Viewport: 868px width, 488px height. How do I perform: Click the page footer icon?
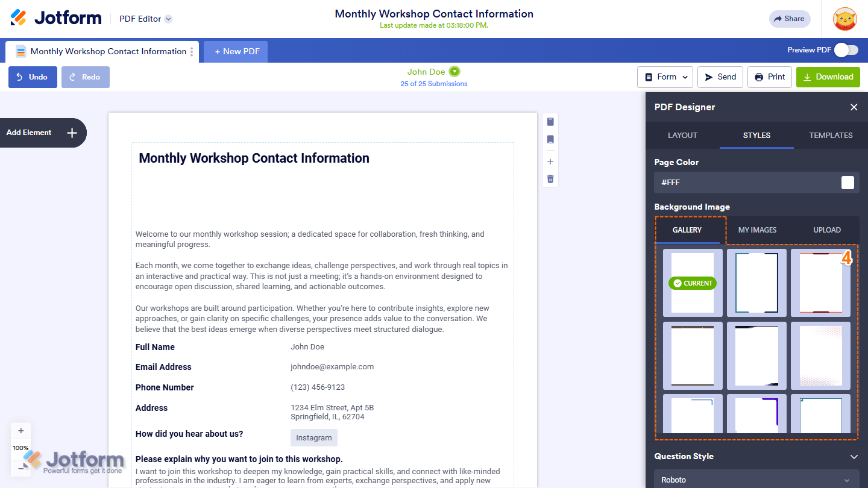coord(550,139)
